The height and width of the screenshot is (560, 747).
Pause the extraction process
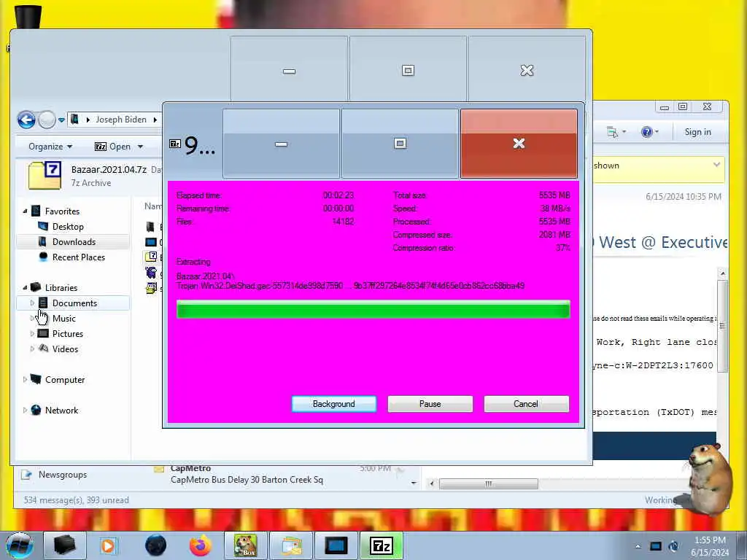tap(430, 404)
